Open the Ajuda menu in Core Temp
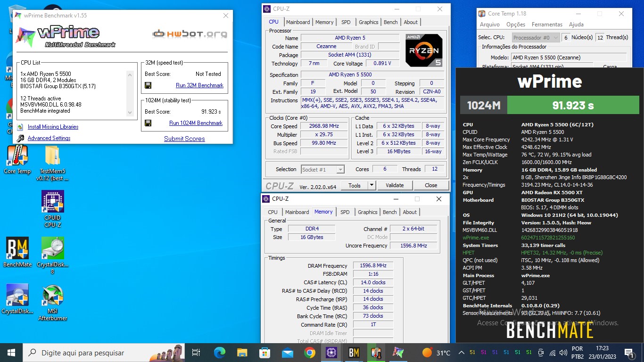This screenshot has height=362, width=644. click(576, 25)
